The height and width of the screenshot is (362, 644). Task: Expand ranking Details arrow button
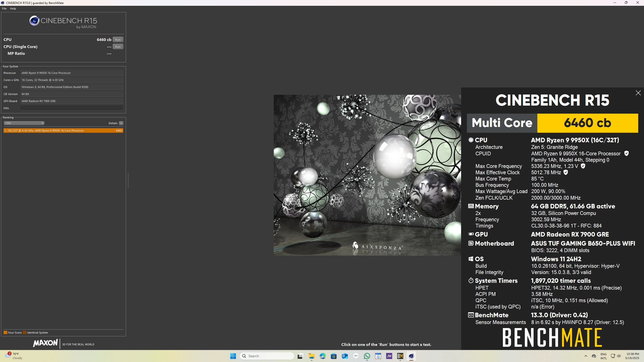click(x=121, y=123)
